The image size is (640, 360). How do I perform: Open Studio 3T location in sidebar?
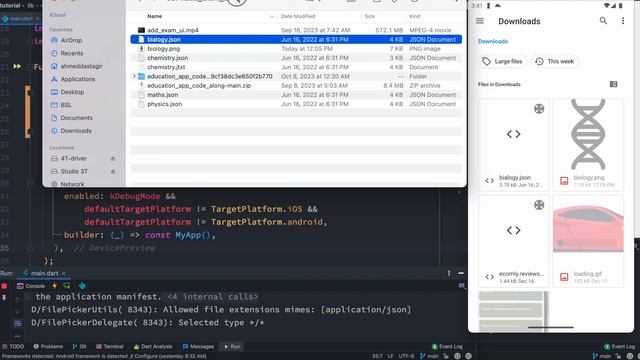(x=69, y=171)
